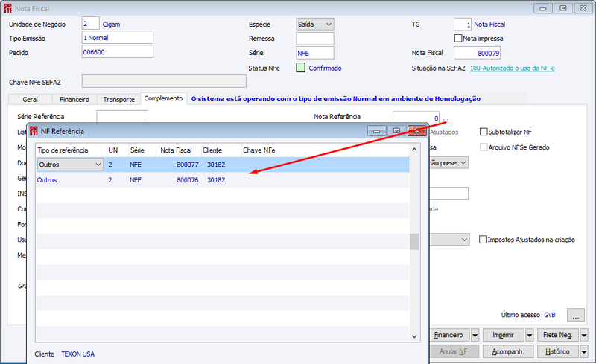
Task: Click the Nota Fiscal window app icon
Action: (7, 8)
